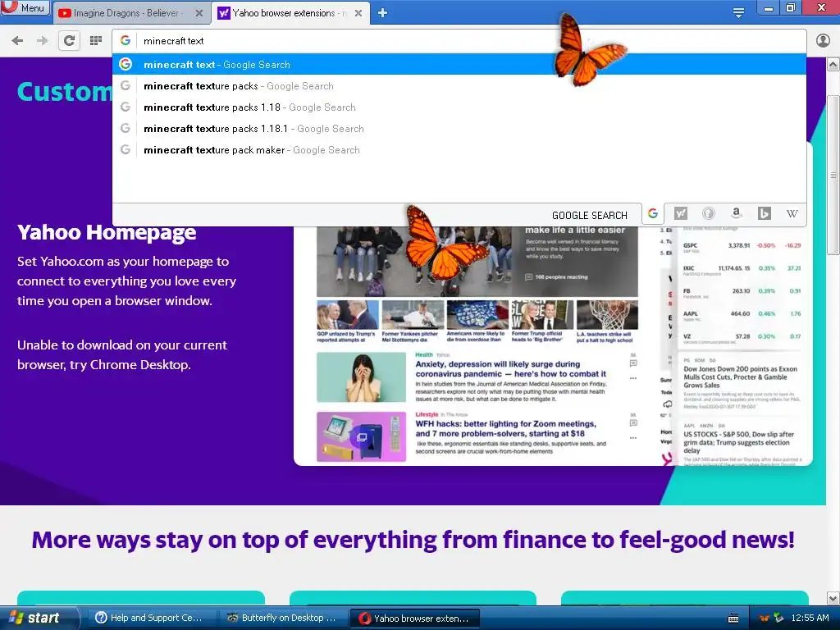Reload the current page
The height and width of the screenshot is (630, 840).
click(69, 41)
